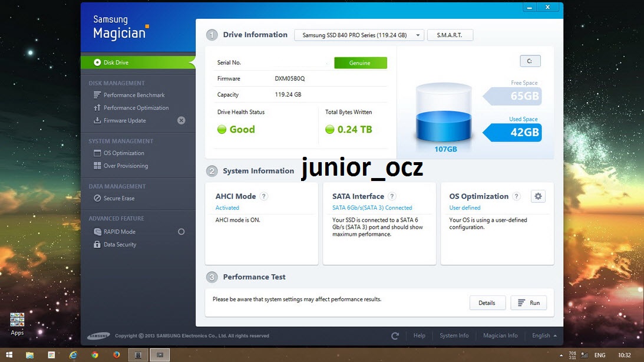Viewport: 644px width, 362px height.
Task: Toggle the RAPID Mode status circle
Action: [x=181, y=232]
